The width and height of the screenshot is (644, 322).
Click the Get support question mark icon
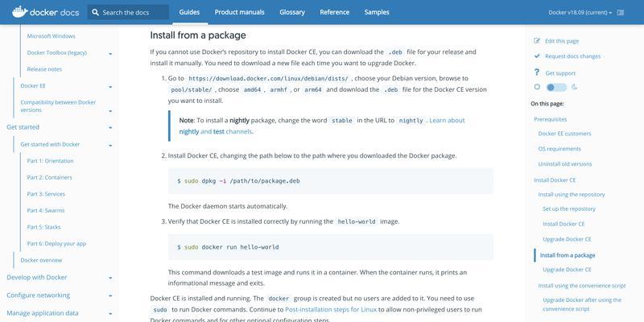pyautogui.click(x=536, y=72)
